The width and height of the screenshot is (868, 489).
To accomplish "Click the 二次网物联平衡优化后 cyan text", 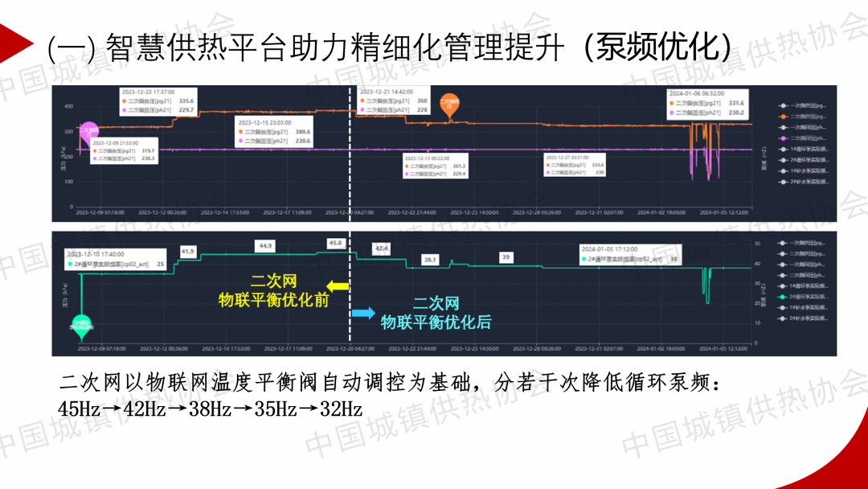I will click(436, 314).
